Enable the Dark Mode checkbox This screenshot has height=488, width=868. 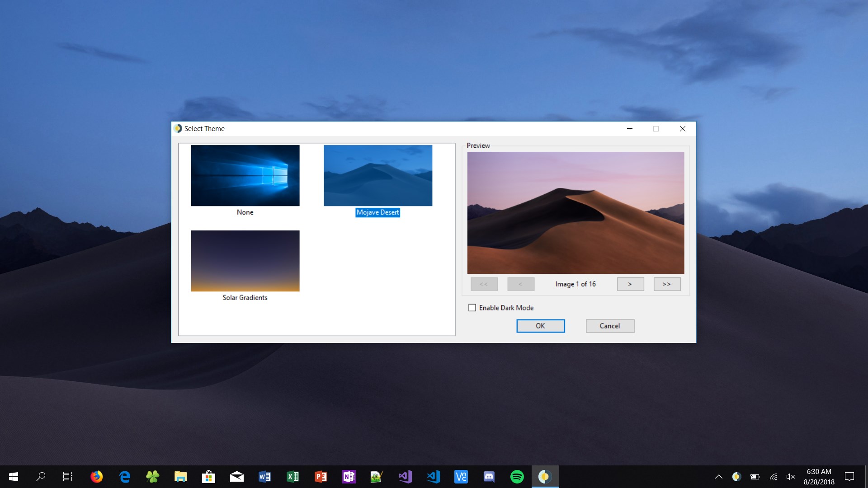pyautogui.click(x=472, y=308)
